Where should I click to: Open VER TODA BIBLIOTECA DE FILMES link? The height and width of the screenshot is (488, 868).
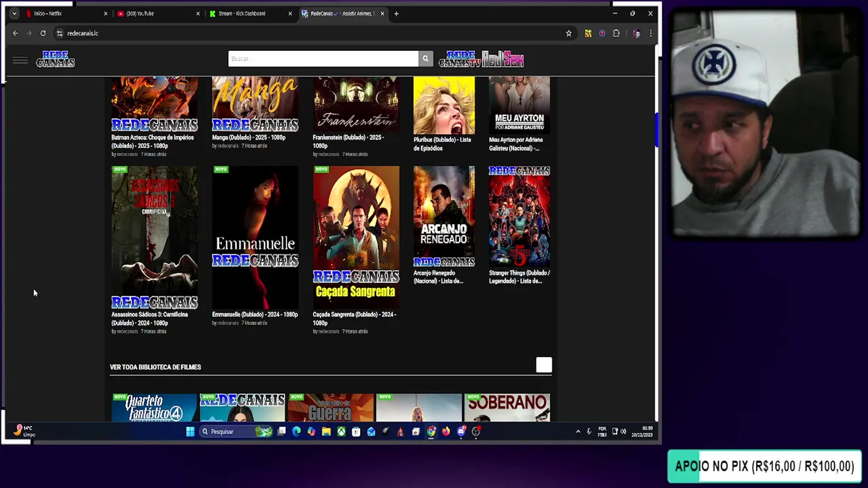tap(155, 367)
